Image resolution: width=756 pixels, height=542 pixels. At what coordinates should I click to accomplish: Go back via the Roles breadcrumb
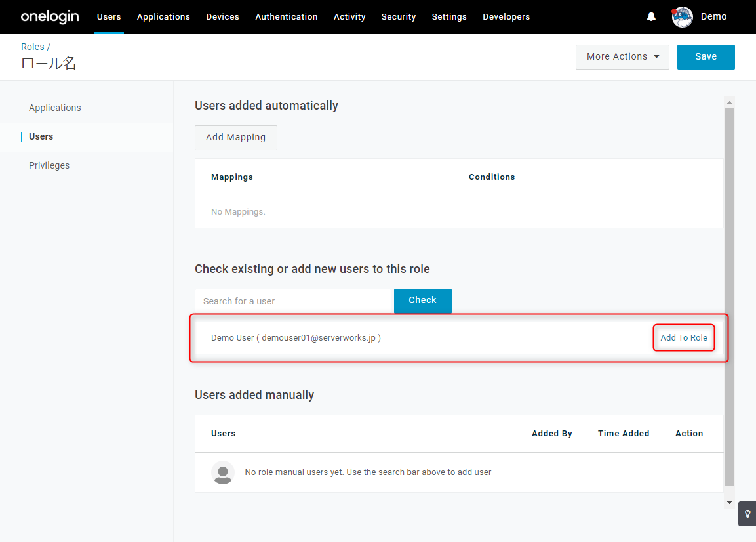point(32,47)
